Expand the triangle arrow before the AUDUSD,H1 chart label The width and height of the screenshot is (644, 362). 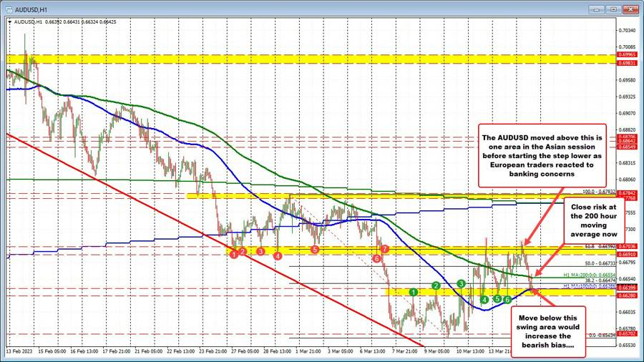pyautogui.click(x=9, y=21)
